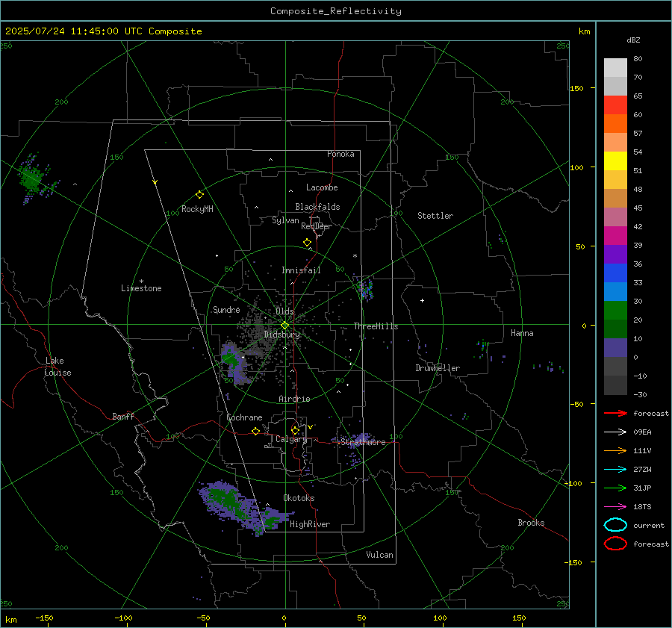This screenshot has width=672, height=628.
Task: Click the HighRiver town label
Action: (x=310, y=524)
